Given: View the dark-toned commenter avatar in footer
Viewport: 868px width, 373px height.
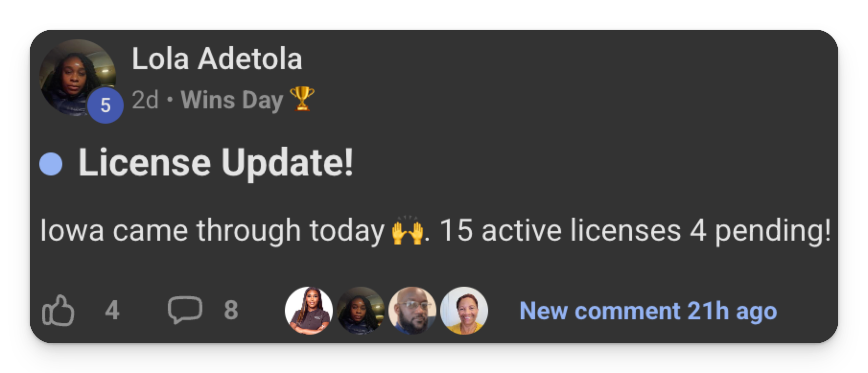Looking at the screenshot, I should (360, 311).
